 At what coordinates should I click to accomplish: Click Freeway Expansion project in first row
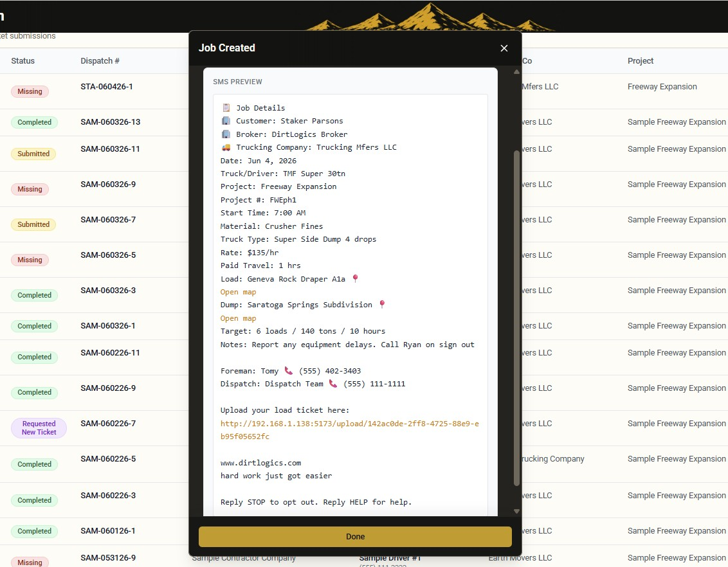(x=662, y=87)
